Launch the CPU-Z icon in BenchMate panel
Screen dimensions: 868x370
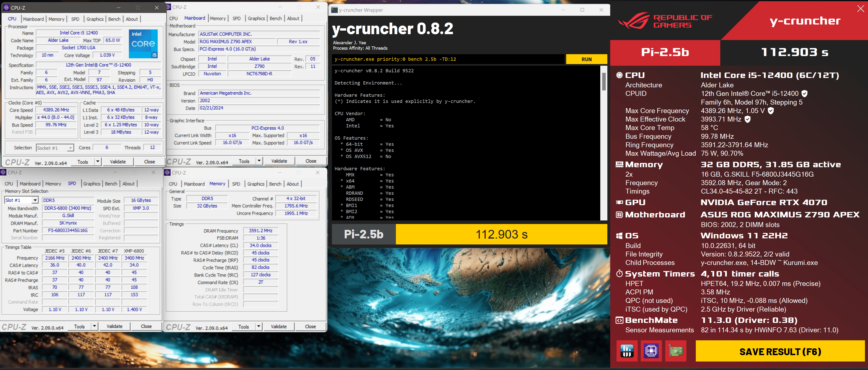click(x=651, y=351)
